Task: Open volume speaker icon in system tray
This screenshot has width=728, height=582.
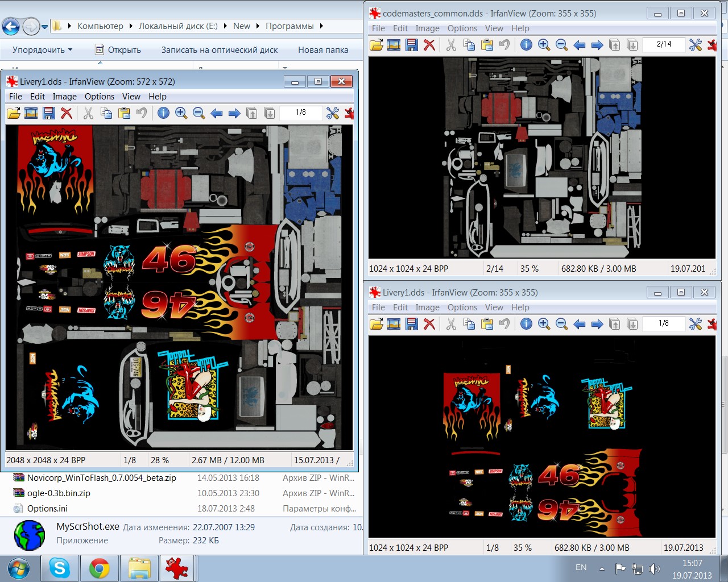Action: pos(654,568)
